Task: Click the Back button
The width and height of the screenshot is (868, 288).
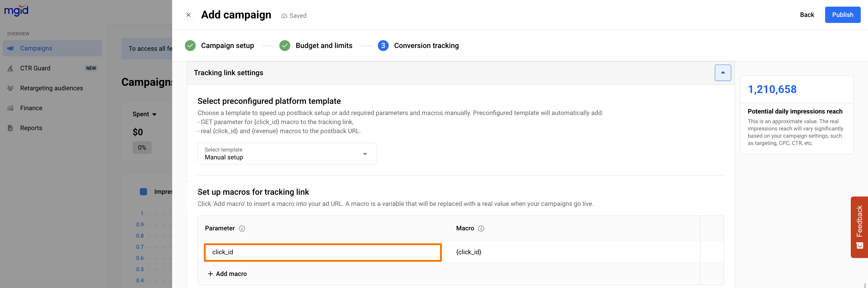Action: [807, 15]
